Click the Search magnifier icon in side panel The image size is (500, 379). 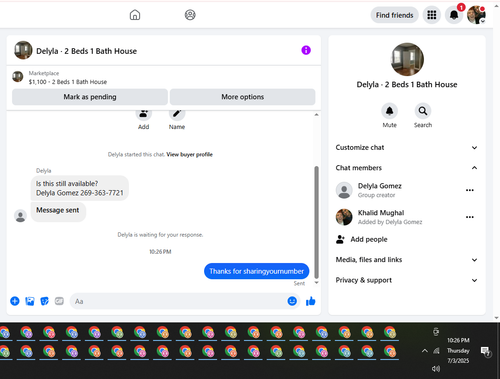pos(423,111)
